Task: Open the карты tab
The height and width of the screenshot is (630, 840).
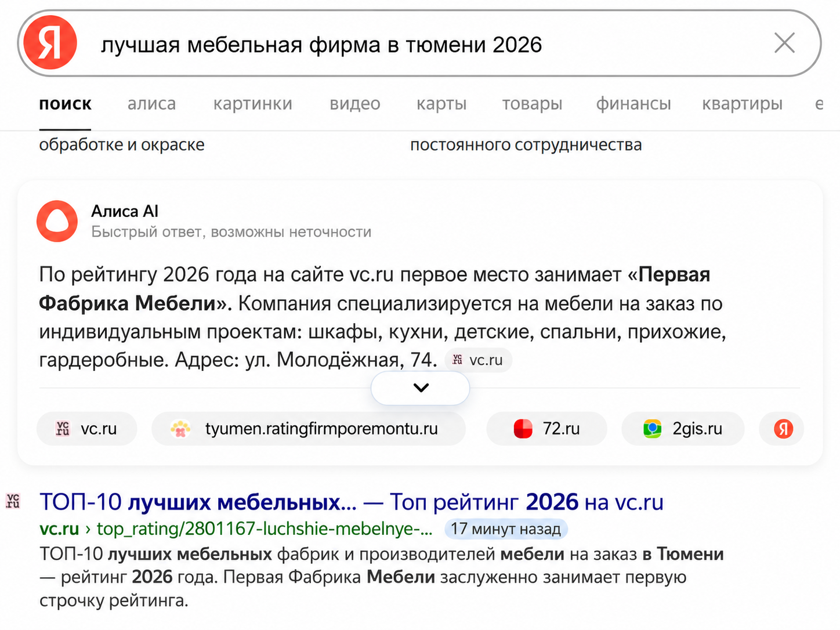Action: 441,104
